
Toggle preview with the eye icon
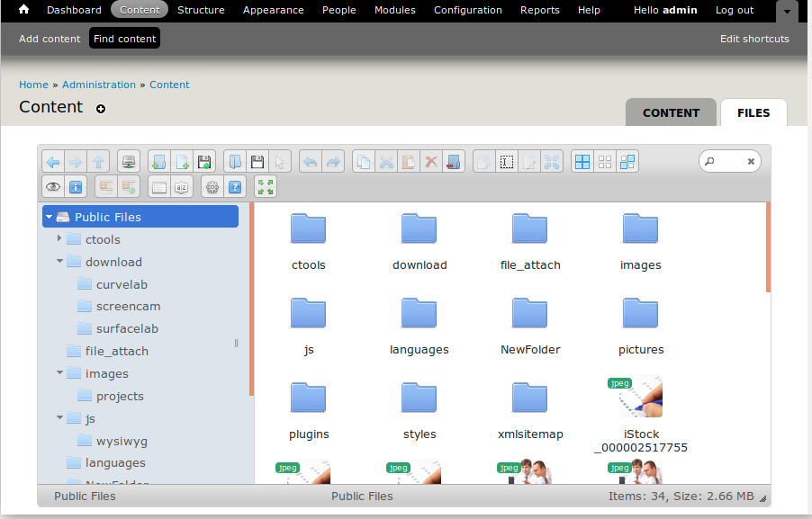click(53, 187)
